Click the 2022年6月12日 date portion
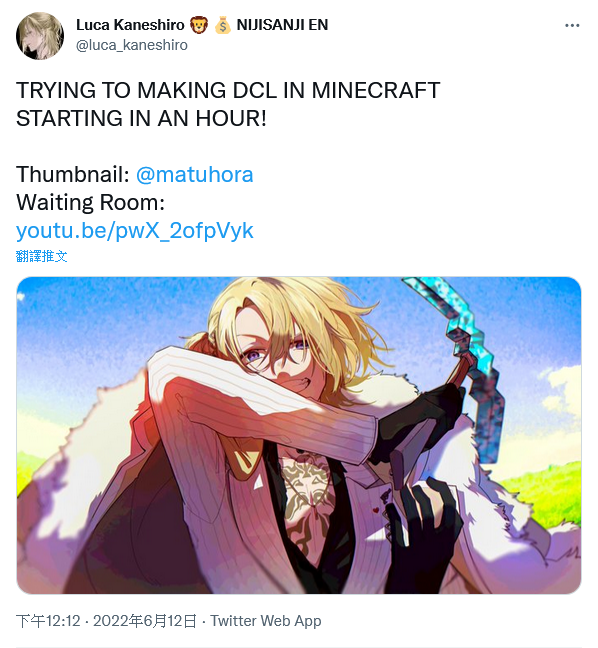The image size is (598, 648). click(145, 621)
